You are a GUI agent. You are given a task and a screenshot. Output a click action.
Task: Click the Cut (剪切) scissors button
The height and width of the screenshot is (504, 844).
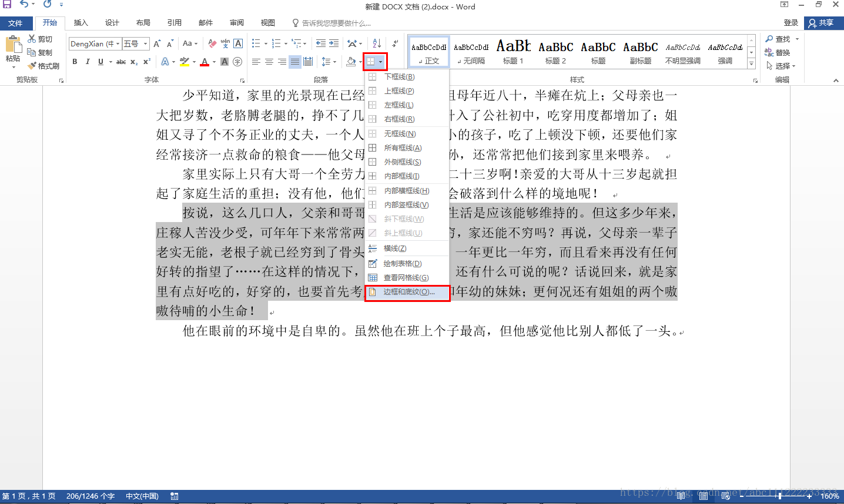40,39
